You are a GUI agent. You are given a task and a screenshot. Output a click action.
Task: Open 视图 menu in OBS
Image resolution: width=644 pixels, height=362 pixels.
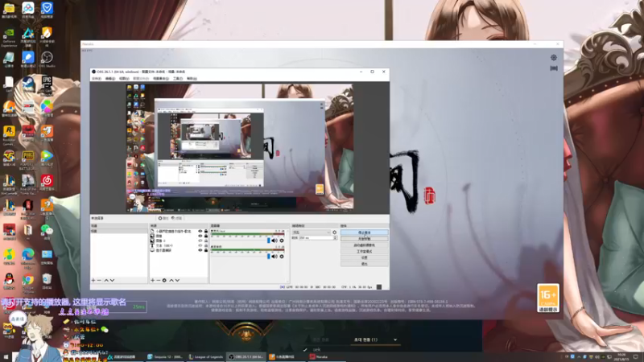124,78
